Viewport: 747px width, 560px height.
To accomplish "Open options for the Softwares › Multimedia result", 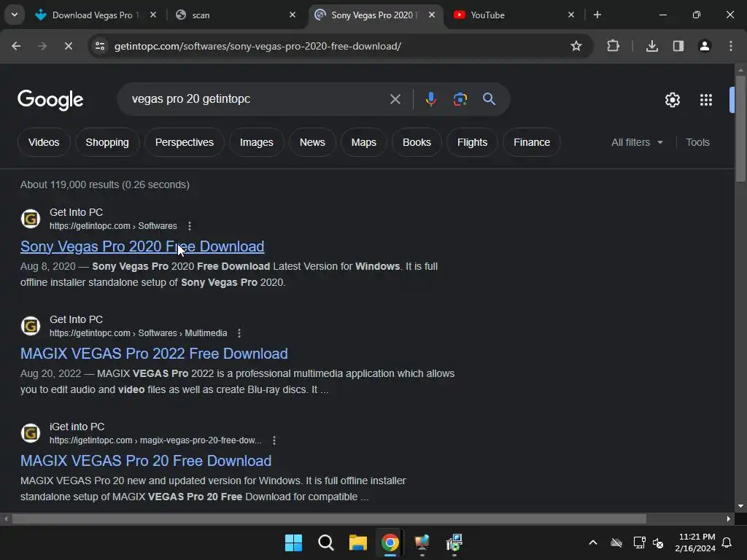I will 239,332.
